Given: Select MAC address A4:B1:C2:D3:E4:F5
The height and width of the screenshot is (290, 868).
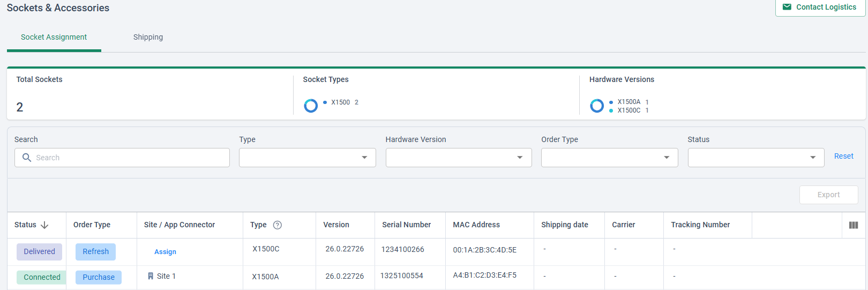Looking at the screenshot, I should click(485, 275).
